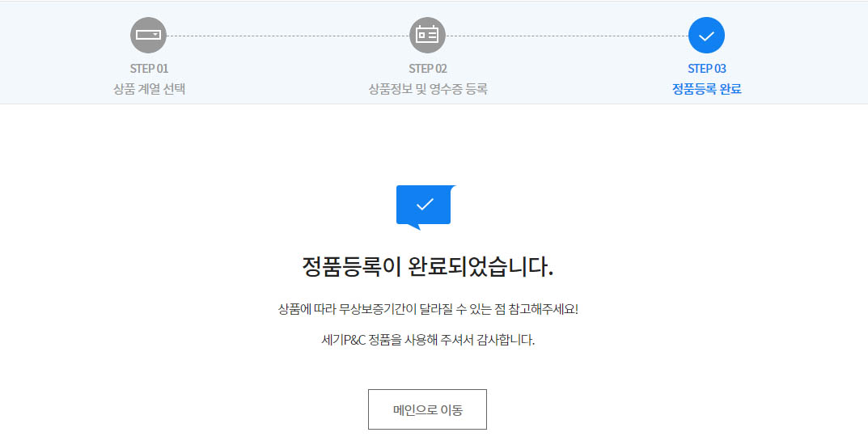Click the STEP 02 receipt registration icon
Screen dimensions: 868x445
coord(427,36)
